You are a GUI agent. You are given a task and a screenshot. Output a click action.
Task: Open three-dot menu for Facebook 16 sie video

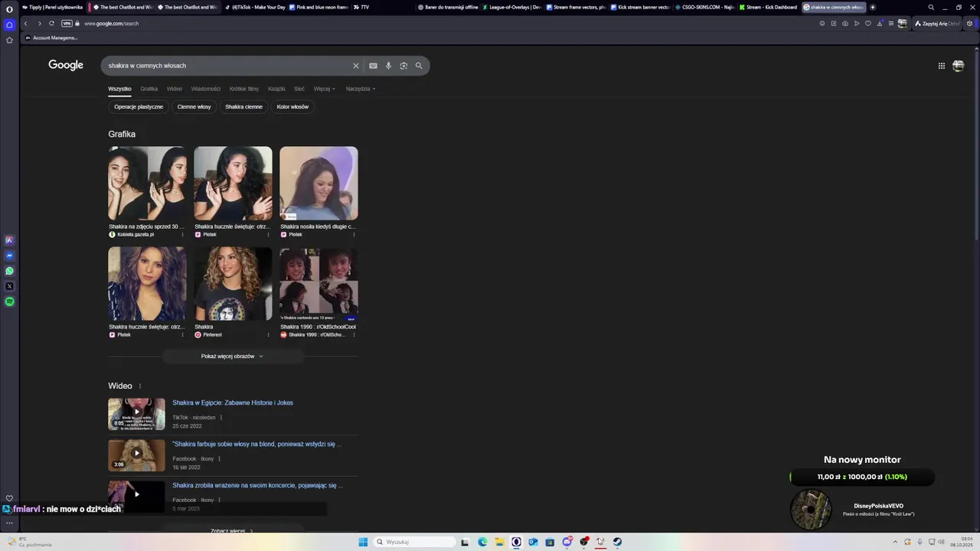(x=219, y=459)
